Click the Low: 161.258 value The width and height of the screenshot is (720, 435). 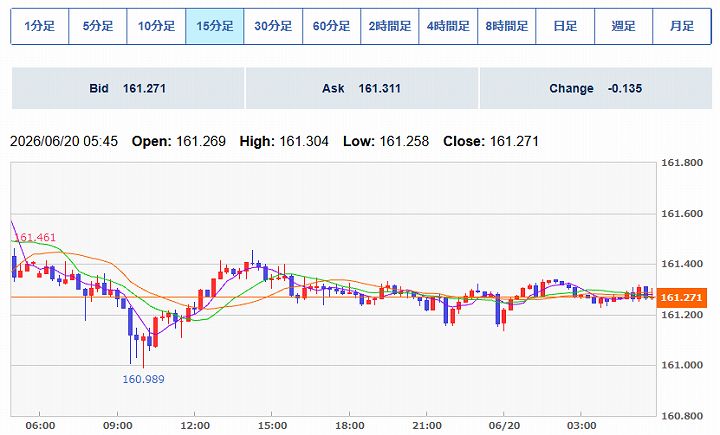tap(386, 141)
